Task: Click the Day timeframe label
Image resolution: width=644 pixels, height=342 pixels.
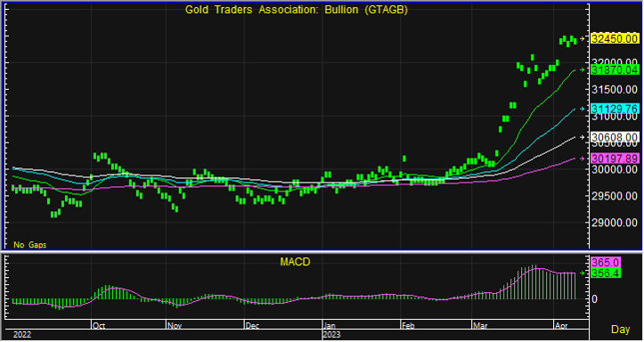Action: (x=621, y=330)
